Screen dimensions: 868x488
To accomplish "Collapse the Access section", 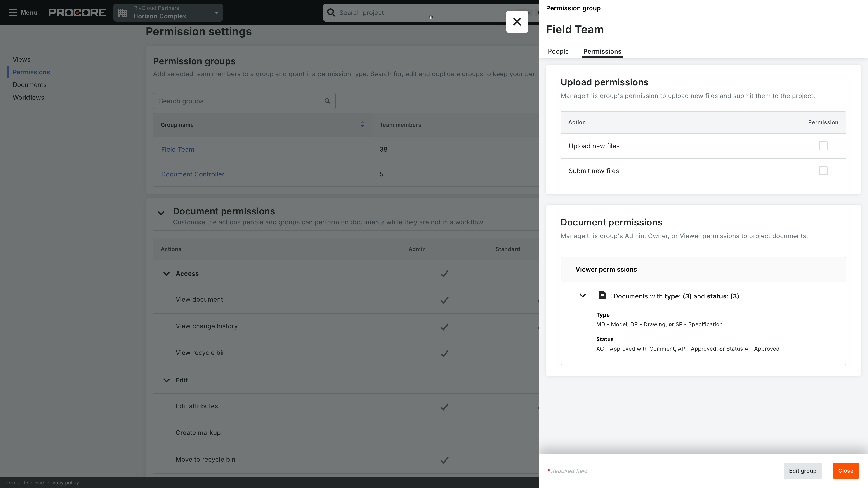I will [x=166, y=273].
